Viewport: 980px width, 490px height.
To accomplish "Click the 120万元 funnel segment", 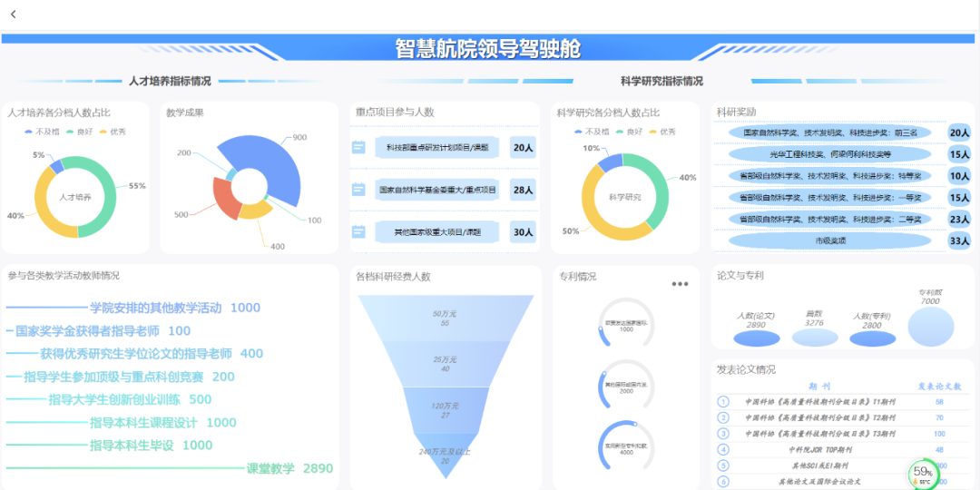I will (x=445, y=410).
